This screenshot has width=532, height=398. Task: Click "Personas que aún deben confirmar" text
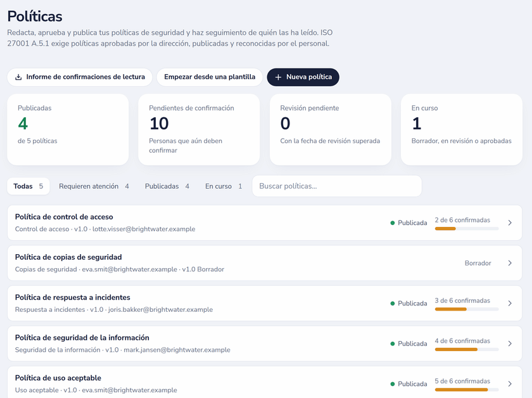[x=186, y=146]
